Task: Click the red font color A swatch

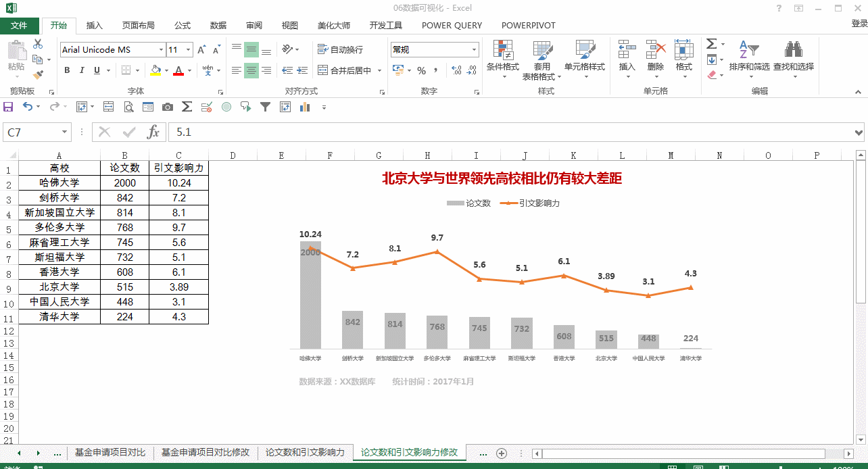Action: point(178,70)
